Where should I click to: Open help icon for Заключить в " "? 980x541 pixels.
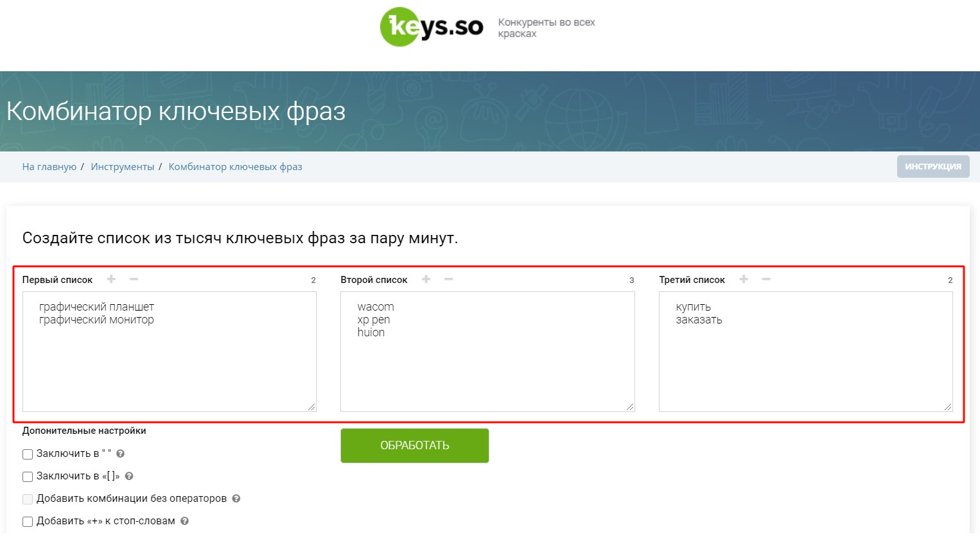tap(120, 454)
